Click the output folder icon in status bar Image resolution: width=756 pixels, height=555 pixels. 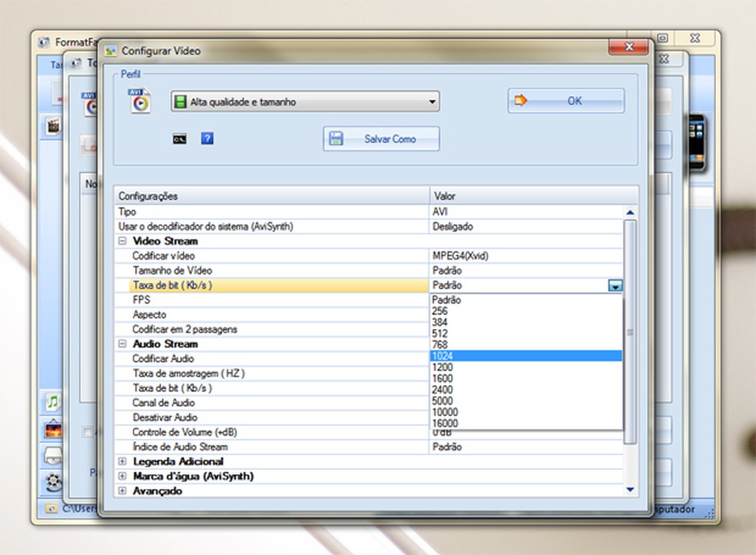pos(51,509)
